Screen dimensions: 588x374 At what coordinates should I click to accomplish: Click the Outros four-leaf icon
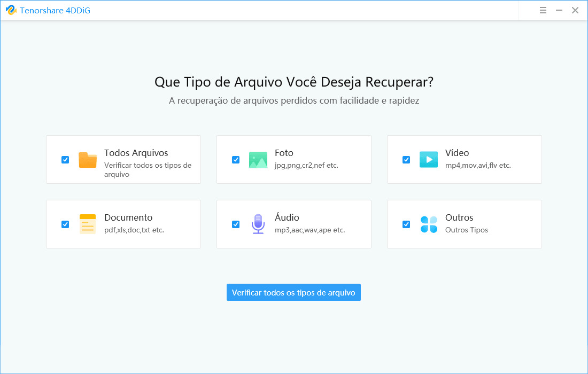(429, 224)
